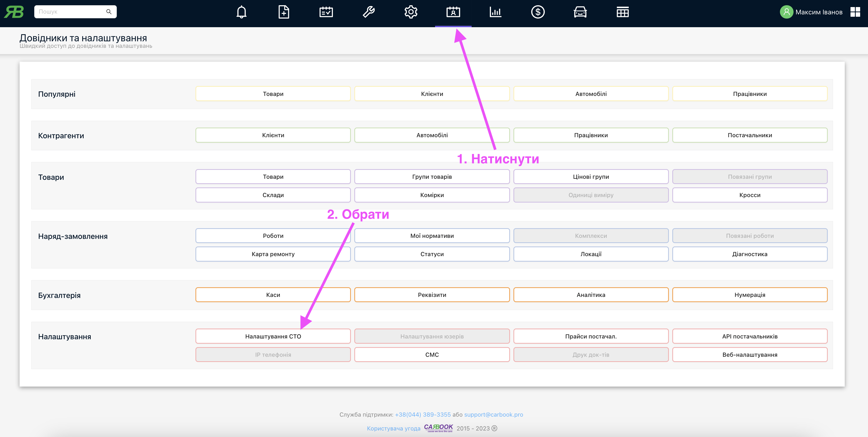The height and width of the screenshot is (437, 868).
Task: Click the four-square apps menu icon
Action: (855, 12)
